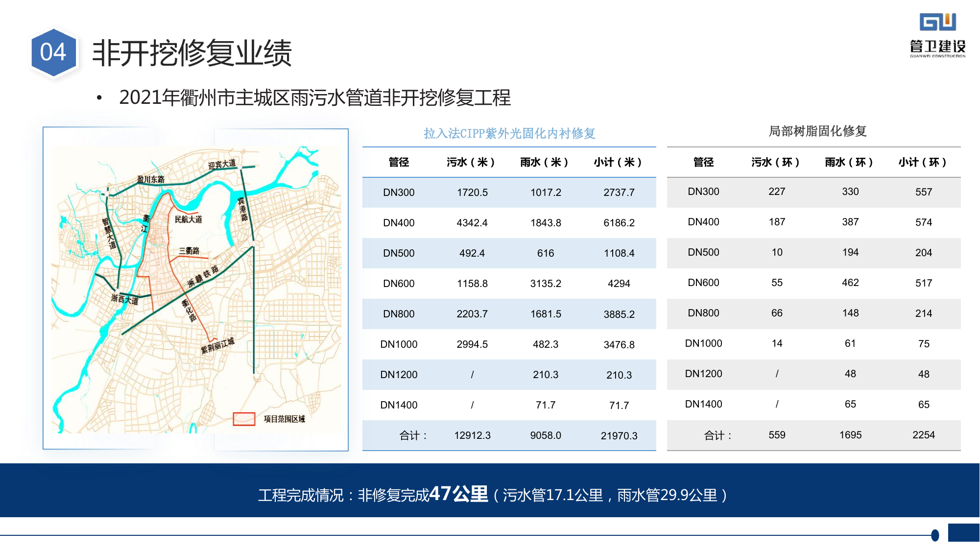Select the value 462

850,283
